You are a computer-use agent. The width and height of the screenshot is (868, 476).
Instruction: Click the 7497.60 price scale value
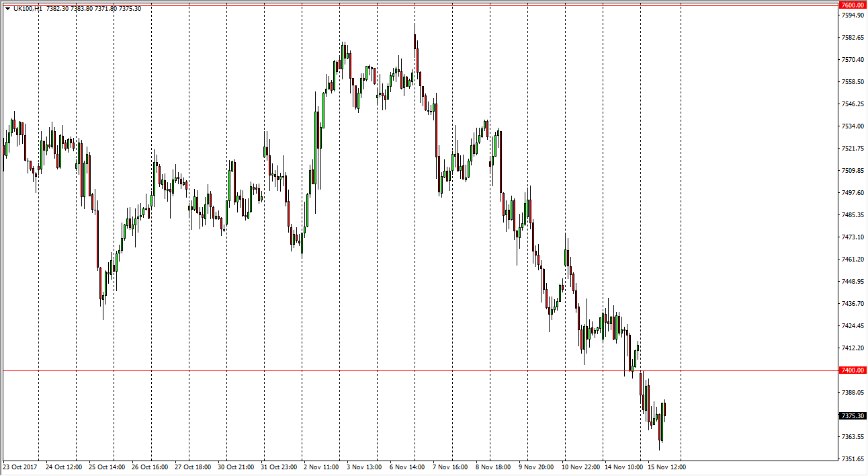(852, 193)
